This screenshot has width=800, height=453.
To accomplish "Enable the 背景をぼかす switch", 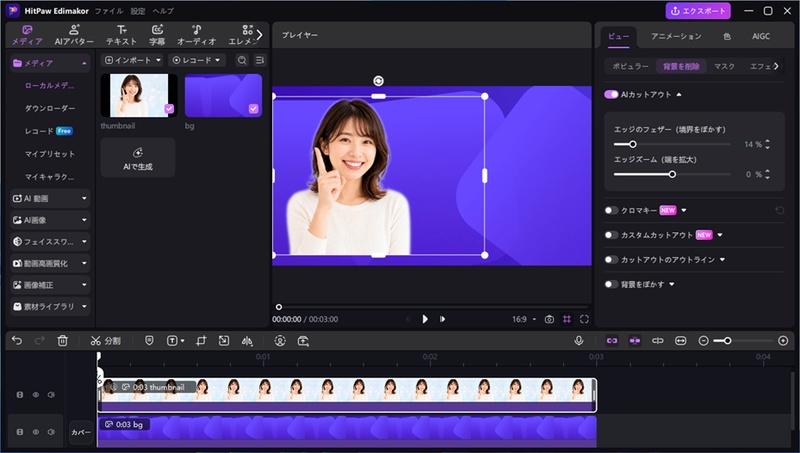I will [611, 284].
